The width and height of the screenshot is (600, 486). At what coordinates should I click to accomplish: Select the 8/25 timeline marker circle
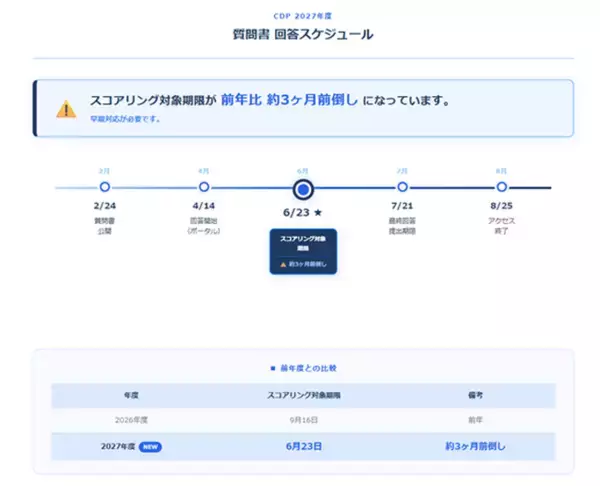tap(502, 187)
